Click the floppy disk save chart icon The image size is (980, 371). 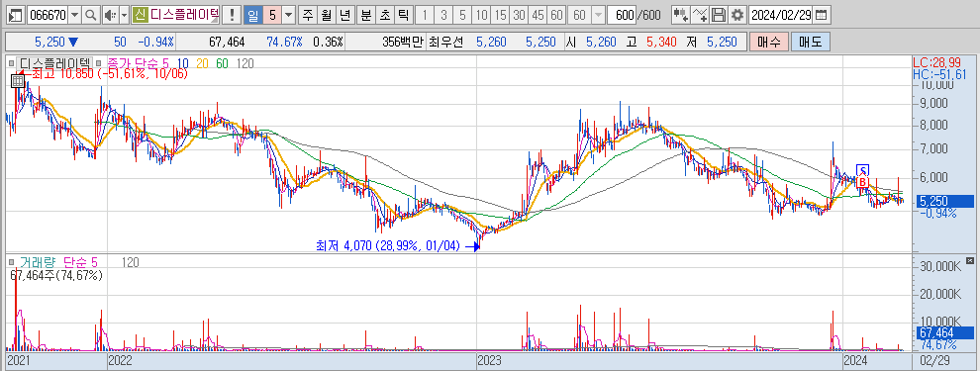click(720, 15)
